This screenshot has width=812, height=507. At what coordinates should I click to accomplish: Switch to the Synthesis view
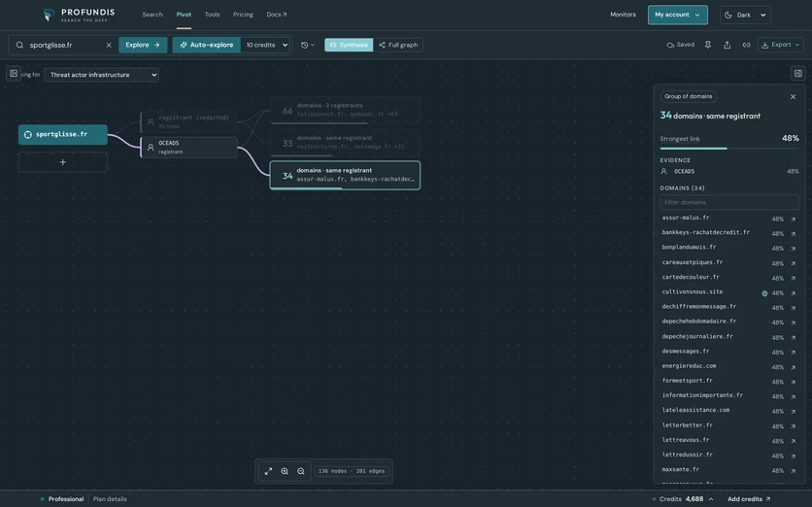[349, 45]
